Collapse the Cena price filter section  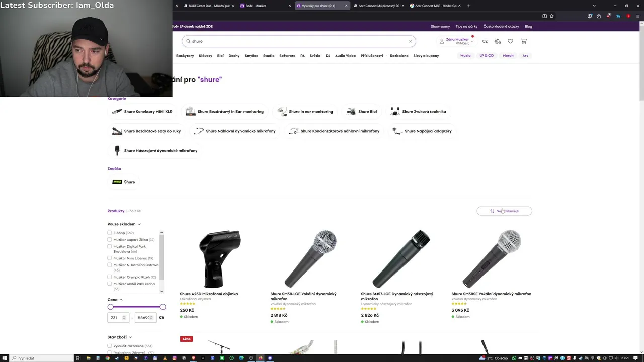pos(115,300)
